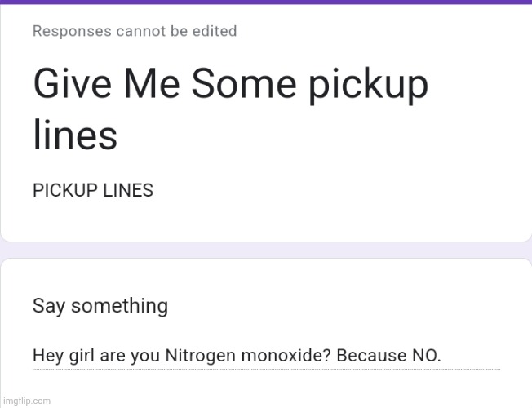The image size is (532, 408).
Task: Click the word edited in the notice
Action: pos(215,31)
